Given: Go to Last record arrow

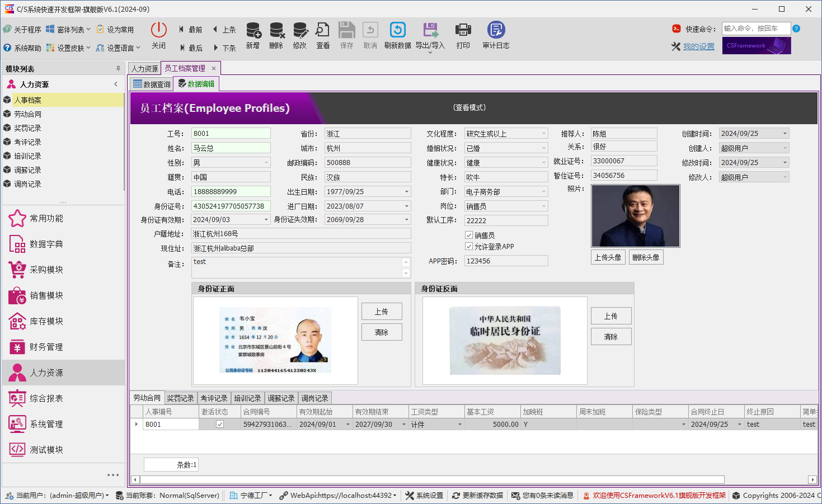Looking at the screenshot, I should 182,48.
